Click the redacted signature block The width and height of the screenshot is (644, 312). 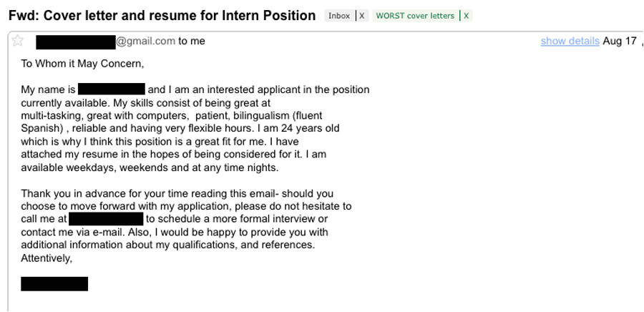click(54, 283)
